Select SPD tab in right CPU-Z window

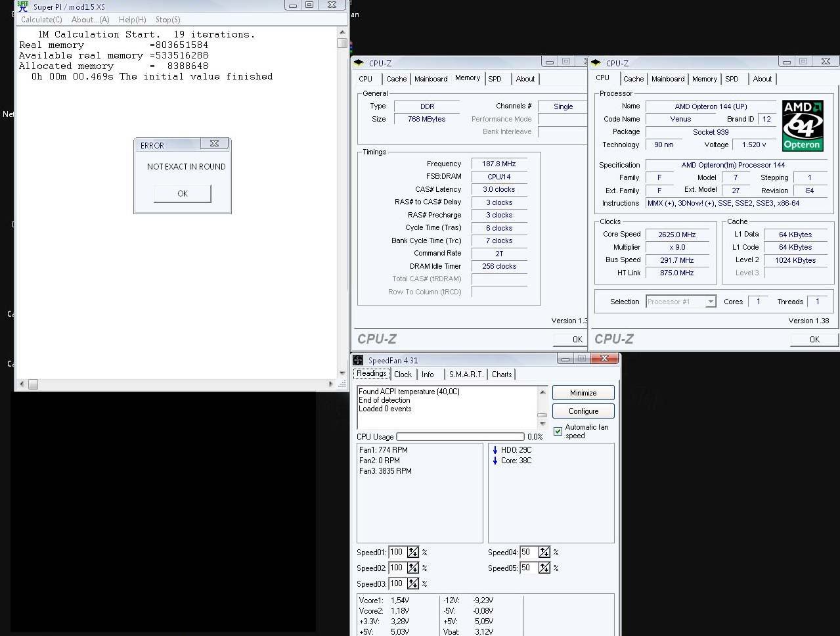click(732, 79)
